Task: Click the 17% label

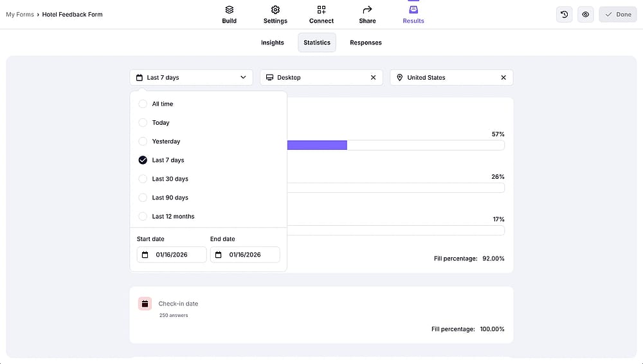Action: 499,219
